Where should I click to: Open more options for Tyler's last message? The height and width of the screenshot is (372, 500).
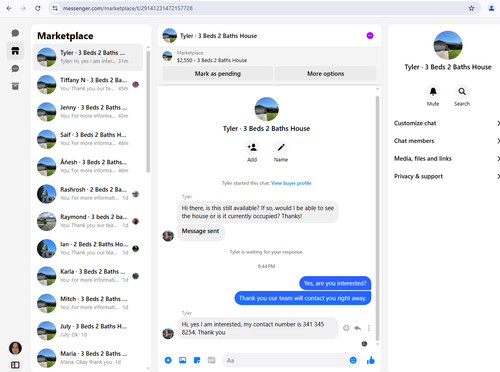point(369,328)
